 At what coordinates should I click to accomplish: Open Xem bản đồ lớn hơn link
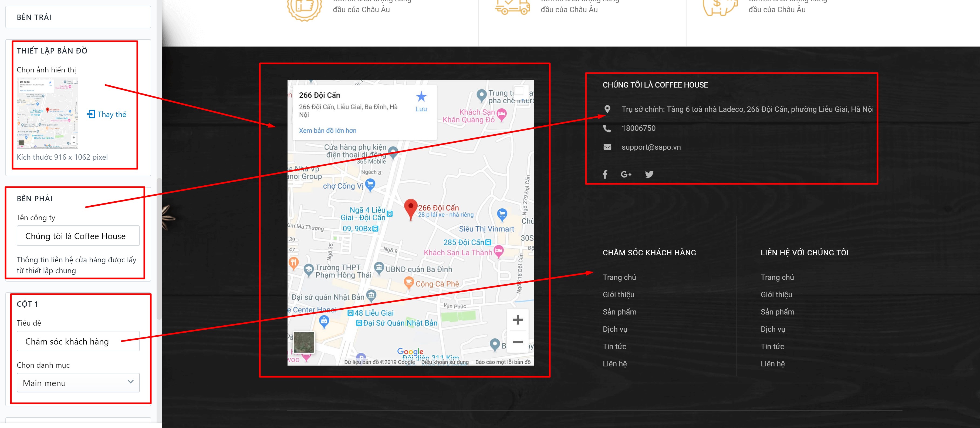[x=327, y=131]
